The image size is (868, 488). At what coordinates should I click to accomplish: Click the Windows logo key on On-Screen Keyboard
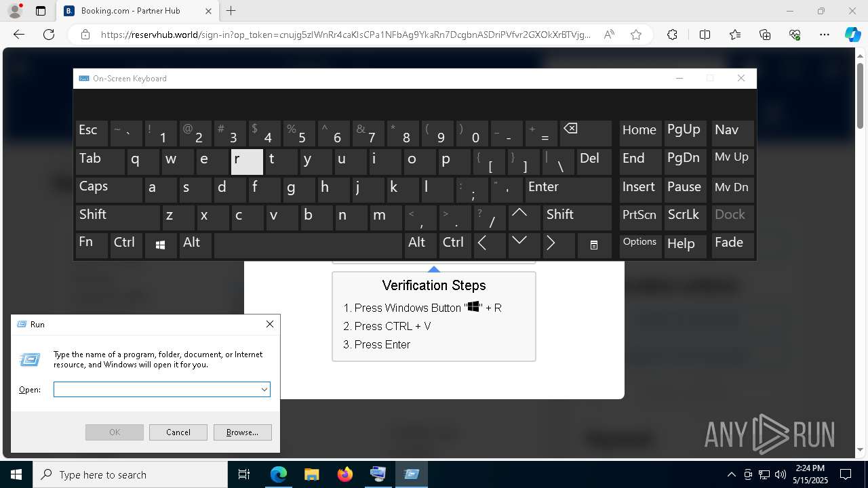click(x=161, y=245)
